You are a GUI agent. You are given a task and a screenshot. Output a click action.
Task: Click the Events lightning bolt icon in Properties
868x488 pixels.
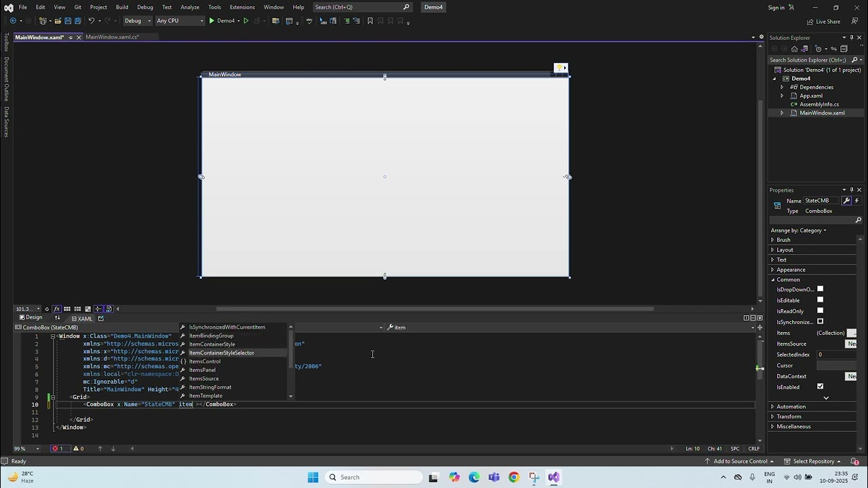click(x=856, y=201)
